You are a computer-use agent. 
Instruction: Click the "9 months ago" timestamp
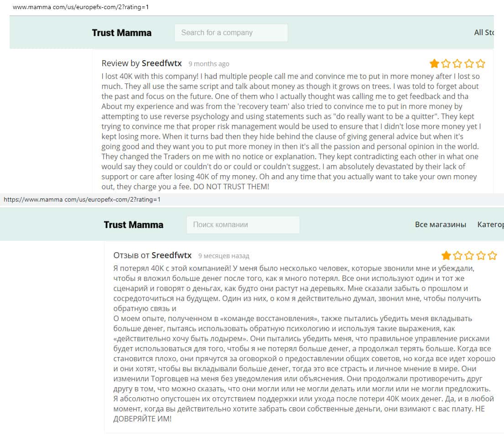pos(209,64)
